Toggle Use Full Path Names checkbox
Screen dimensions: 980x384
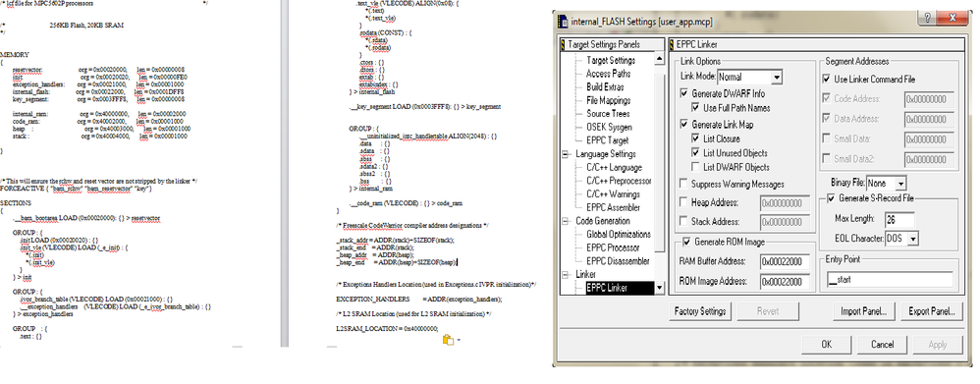[x=696, y=108]
